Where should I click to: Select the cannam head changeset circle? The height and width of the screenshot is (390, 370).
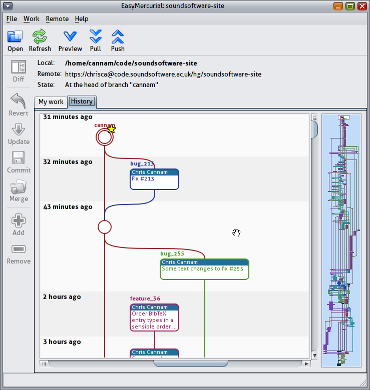coord(104,137)
